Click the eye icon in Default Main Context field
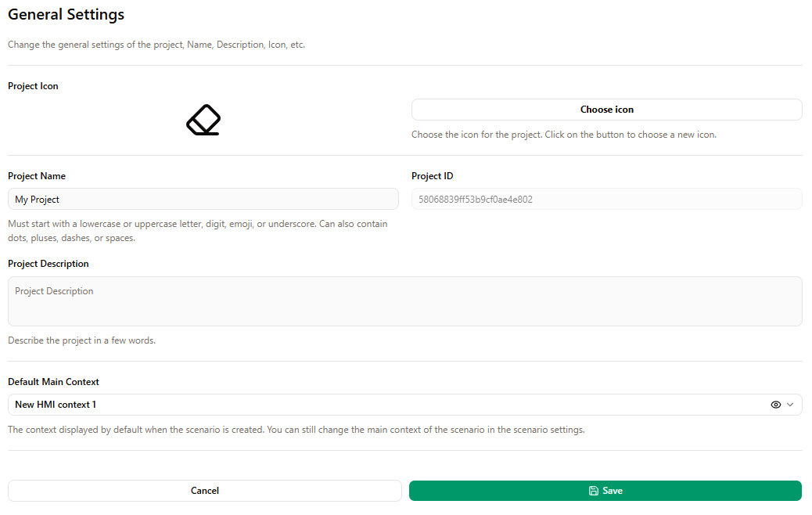The image size is (812, 515). coord(775,405)
